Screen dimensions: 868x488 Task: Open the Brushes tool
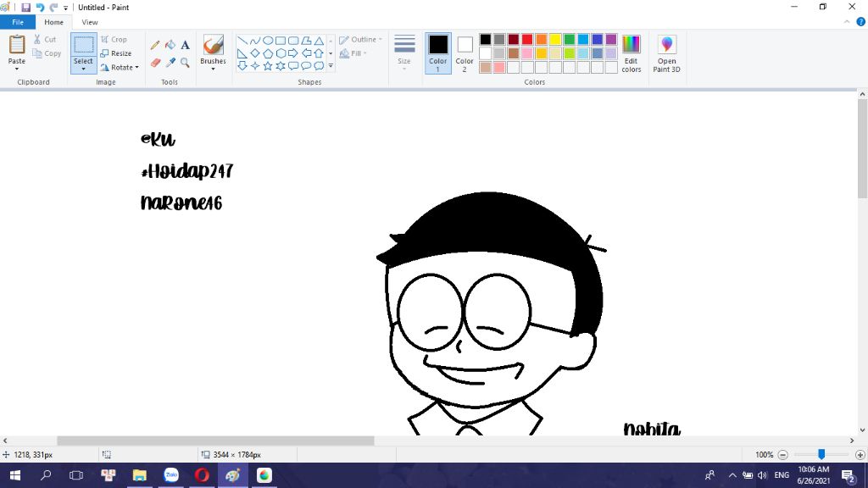(x=213, y=46)
